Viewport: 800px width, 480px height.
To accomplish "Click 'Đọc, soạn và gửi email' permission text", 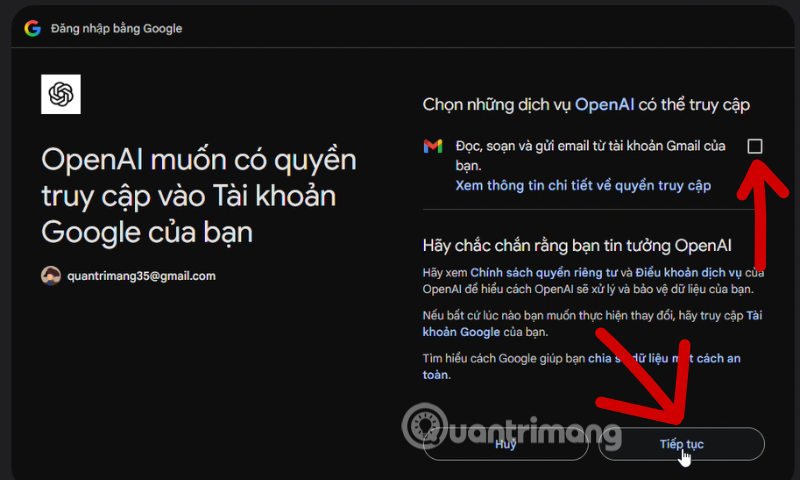I will pyautogui.click(x=590, y=156).
